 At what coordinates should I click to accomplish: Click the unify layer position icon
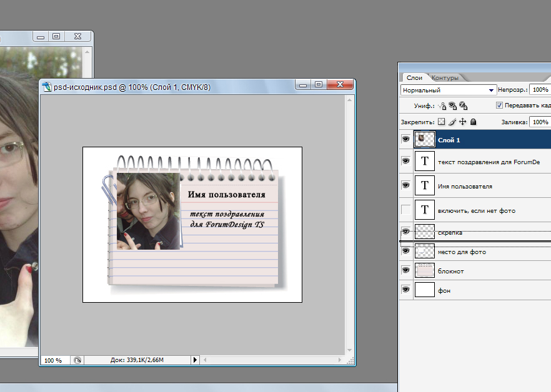click(x=442, y=106)
